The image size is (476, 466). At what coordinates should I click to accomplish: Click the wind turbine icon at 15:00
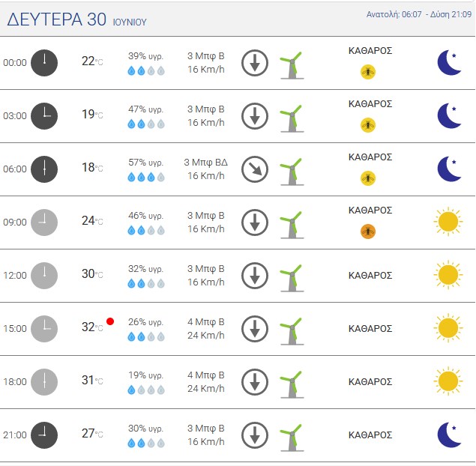tap(292, 331)
